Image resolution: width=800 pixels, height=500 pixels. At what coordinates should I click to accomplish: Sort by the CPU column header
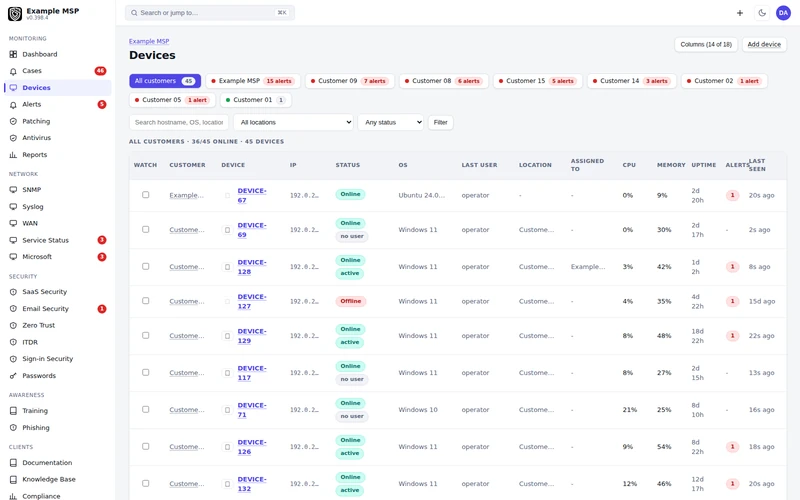[629, 165]
